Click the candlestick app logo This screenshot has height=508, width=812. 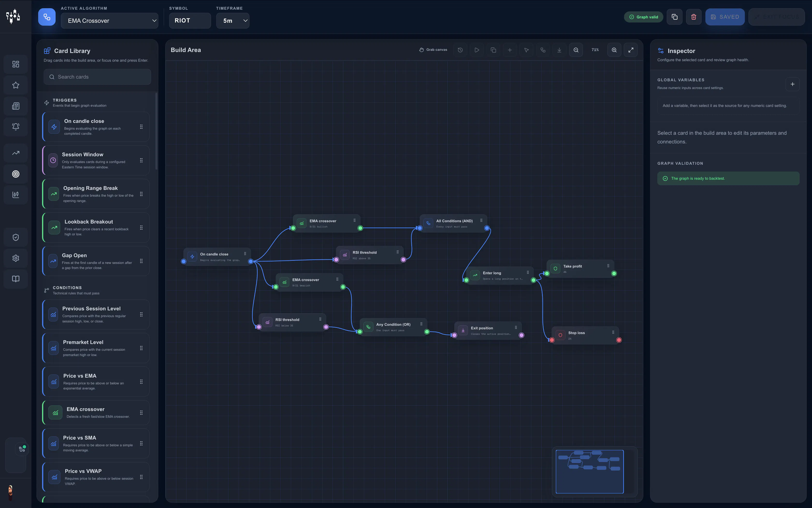pos(13,16)
